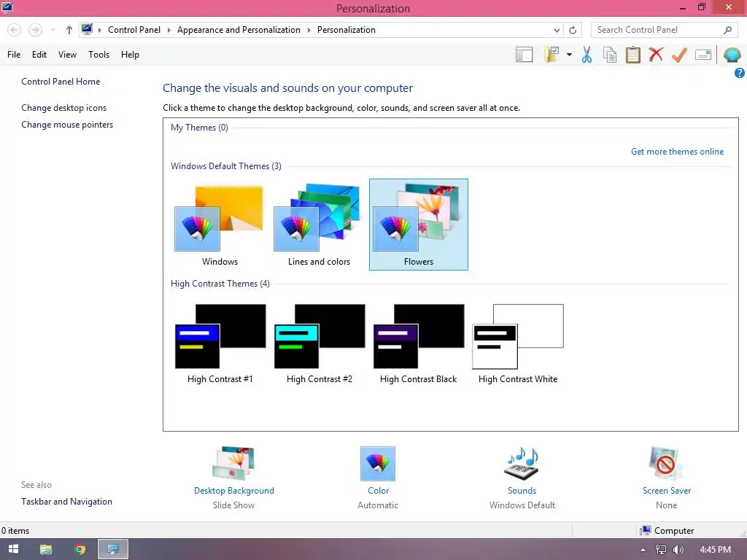Click Windows Default Themes (3) group header
This screenshot has height=560, width=747.
pos(226,166)
